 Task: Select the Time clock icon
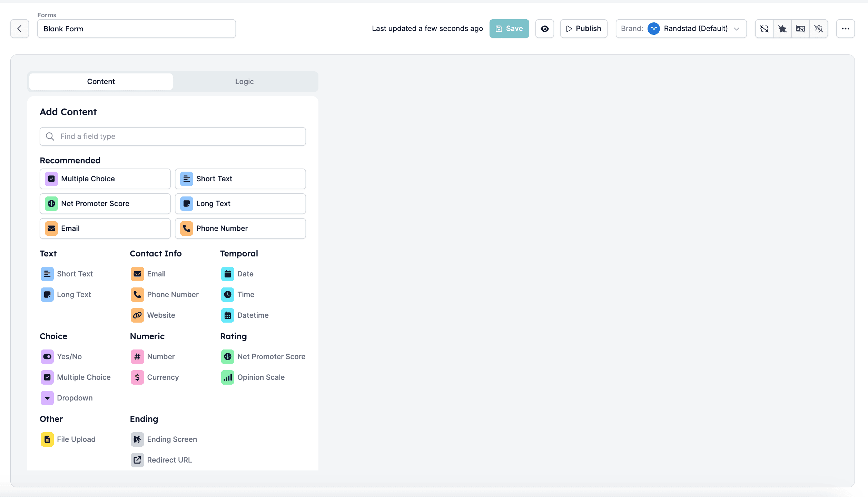click(227, 295)
